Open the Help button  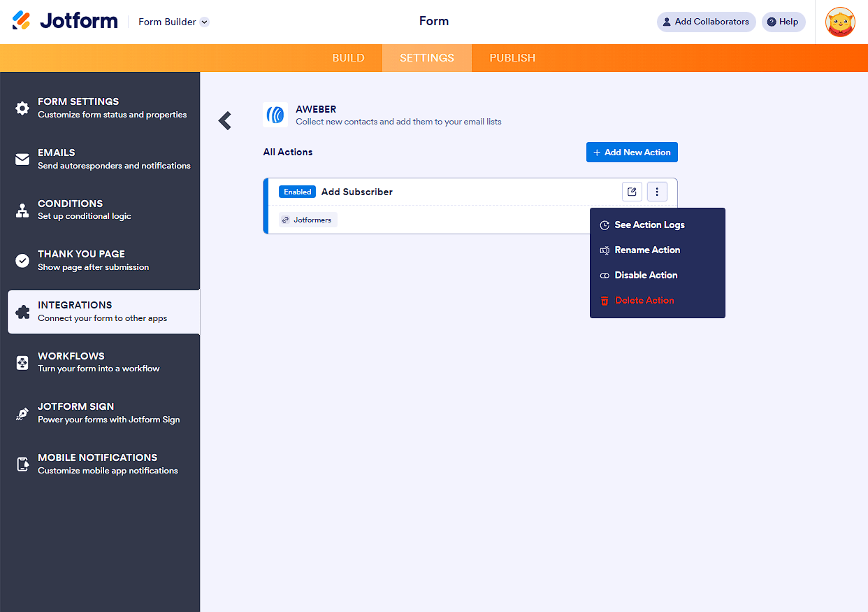(x=783, y=22)
